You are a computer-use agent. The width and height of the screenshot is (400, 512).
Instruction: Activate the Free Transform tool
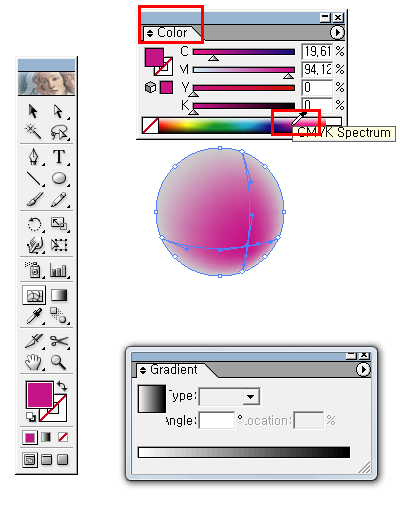pyautogui.click(x=59, y=245)
